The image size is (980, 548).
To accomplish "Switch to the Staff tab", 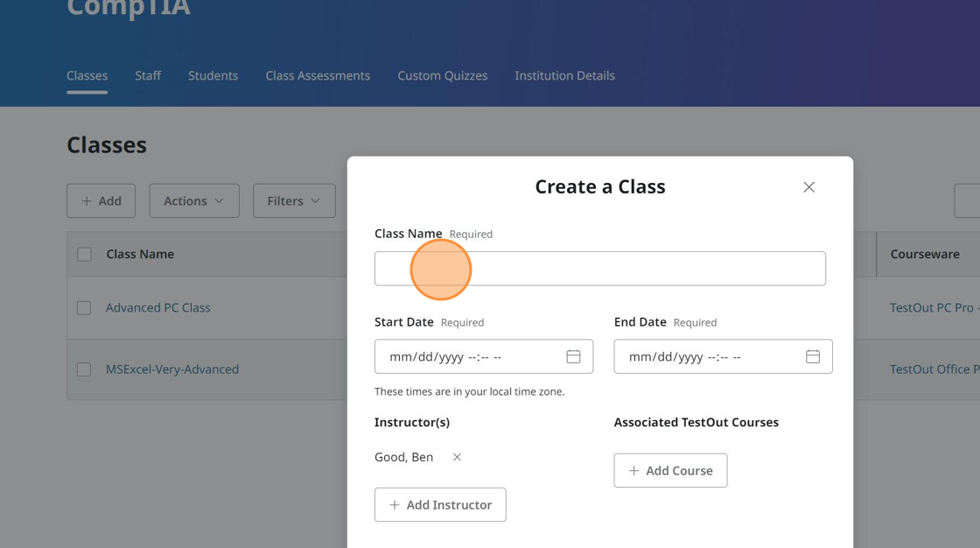I will (148, 76).
